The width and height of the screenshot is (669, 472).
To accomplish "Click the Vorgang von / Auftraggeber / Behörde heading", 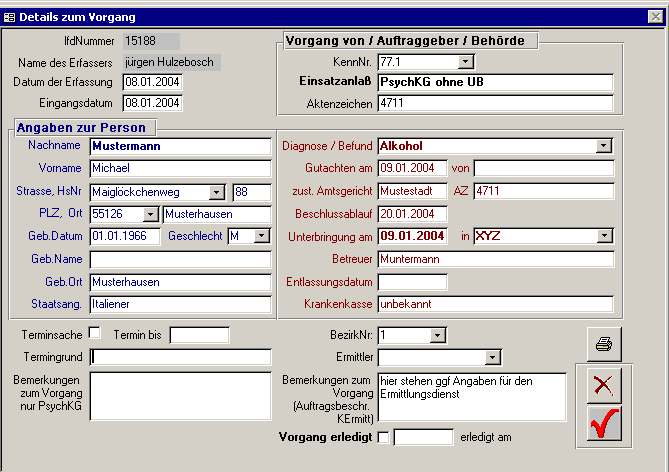I will pos(405,41).
